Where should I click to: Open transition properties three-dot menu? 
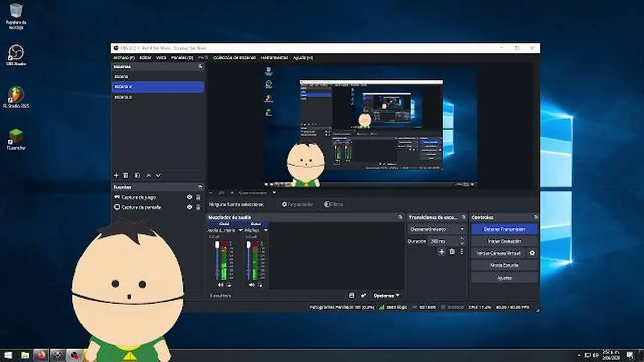461,252
